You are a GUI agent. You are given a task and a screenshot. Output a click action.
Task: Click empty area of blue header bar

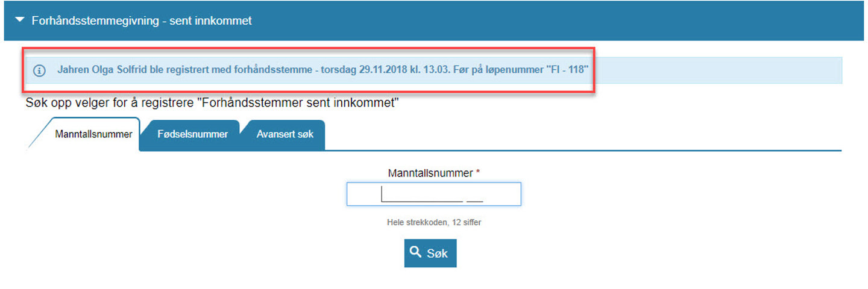[542, 20]
